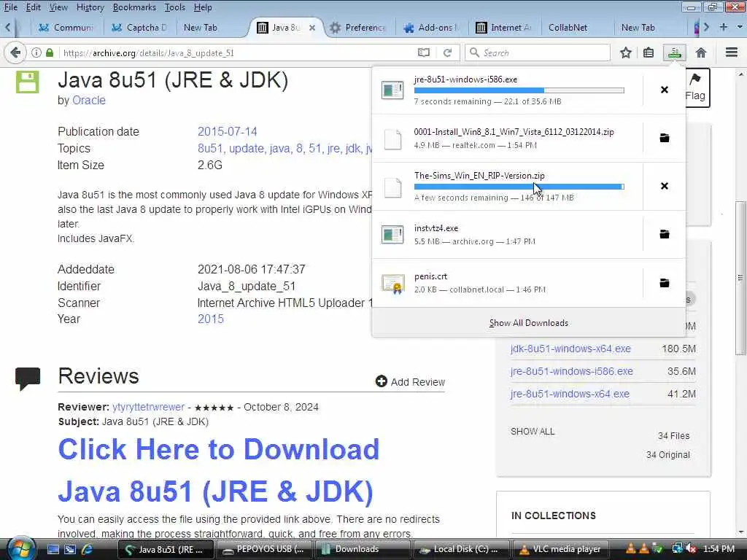Image resolution: width=747 pixels, height=560 pixels.
Task: Open the Oracle creator link
Action: click(x=88, y=100)
